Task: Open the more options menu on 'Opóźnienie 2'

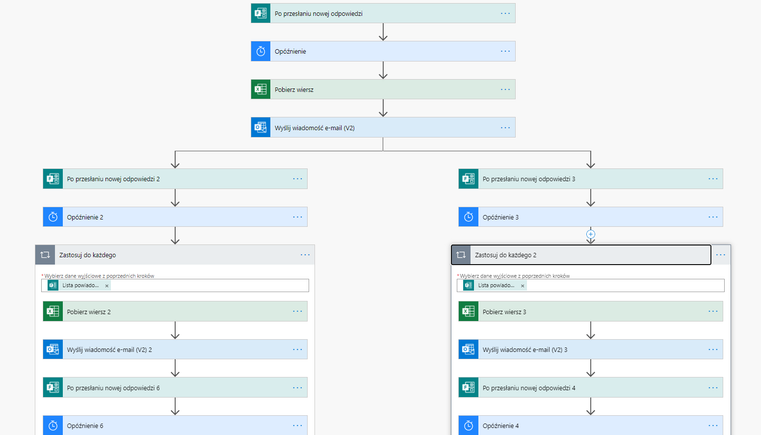Action: tap(298, 217)
